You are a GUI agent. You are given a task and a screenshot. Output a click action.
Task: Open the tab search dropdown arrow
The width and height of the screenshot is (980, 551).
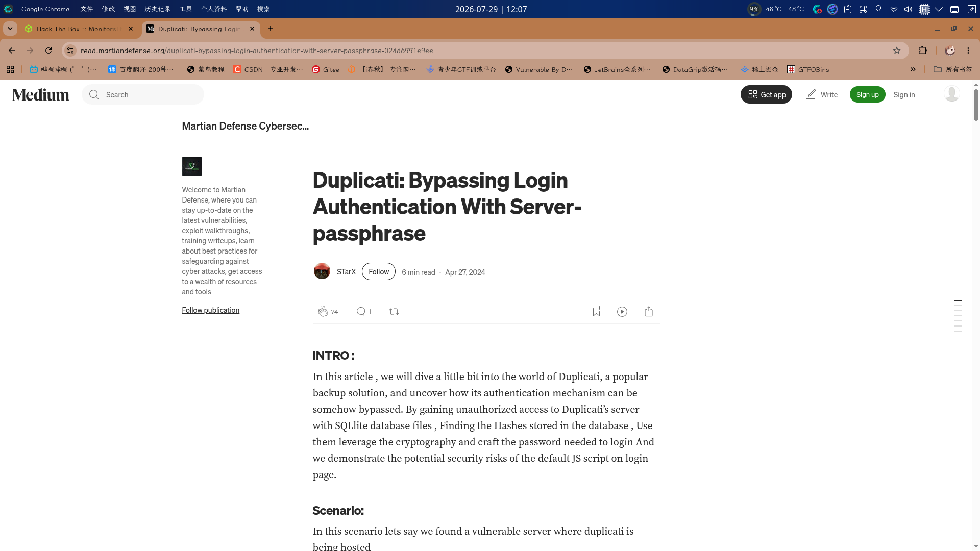point(10,29)
